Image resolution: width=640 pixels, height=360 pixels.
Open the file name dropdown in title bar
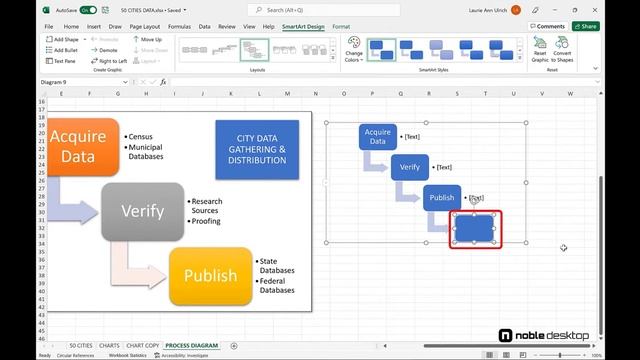pyautogui.click(x=185, y=10)
